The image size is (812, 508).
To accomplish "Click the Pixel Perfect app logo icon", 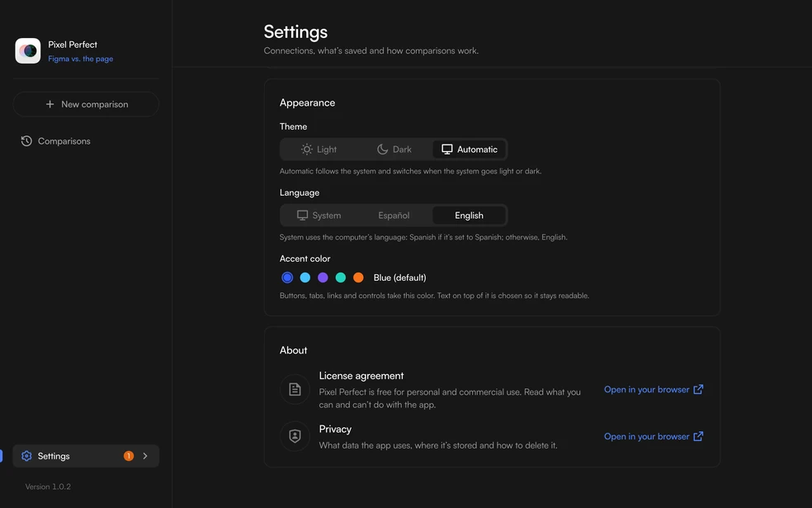I will pos(28,51).
